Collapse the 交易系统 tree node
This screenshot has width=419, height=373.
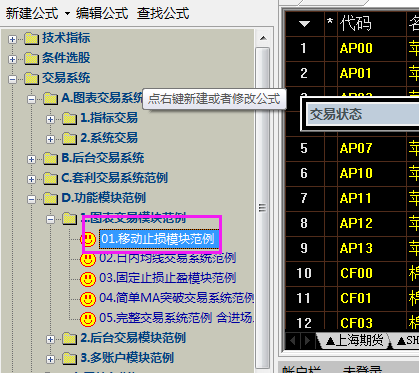coord(12,79)
